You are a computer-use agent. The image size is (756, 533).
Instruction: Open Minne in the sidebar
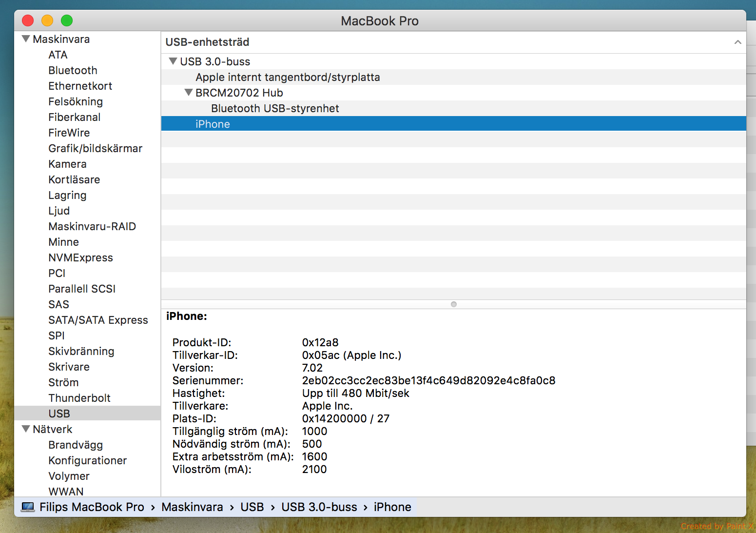pos(63,242)
